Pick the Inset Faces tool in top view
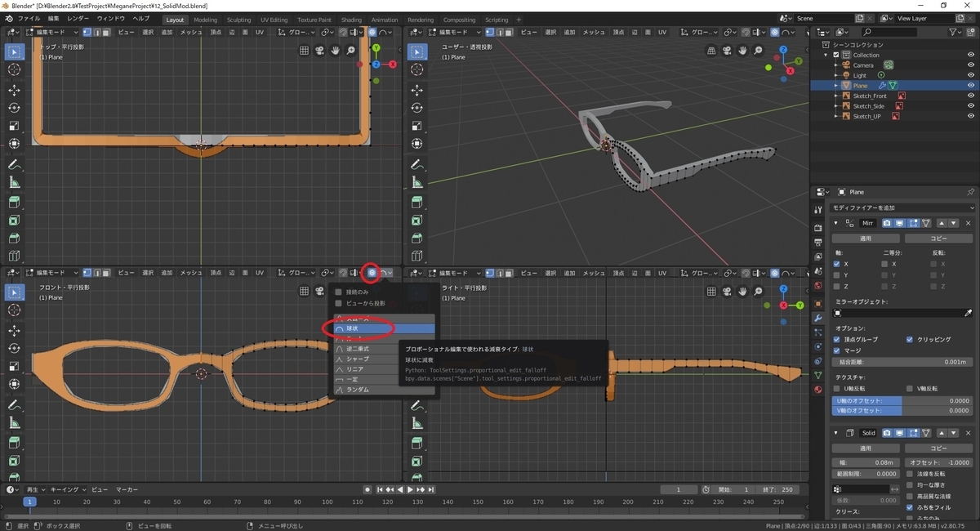 coord(14,220)
